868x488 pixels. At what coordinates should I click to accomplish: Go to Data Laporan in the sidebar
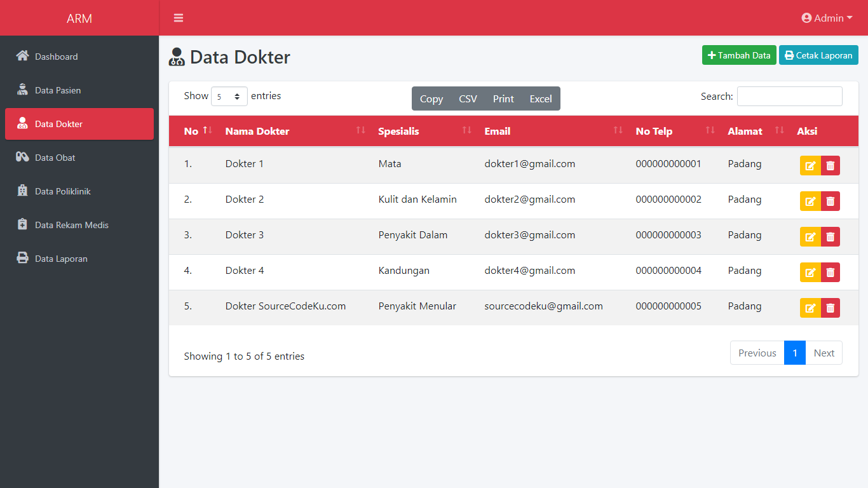pos(79,258)
